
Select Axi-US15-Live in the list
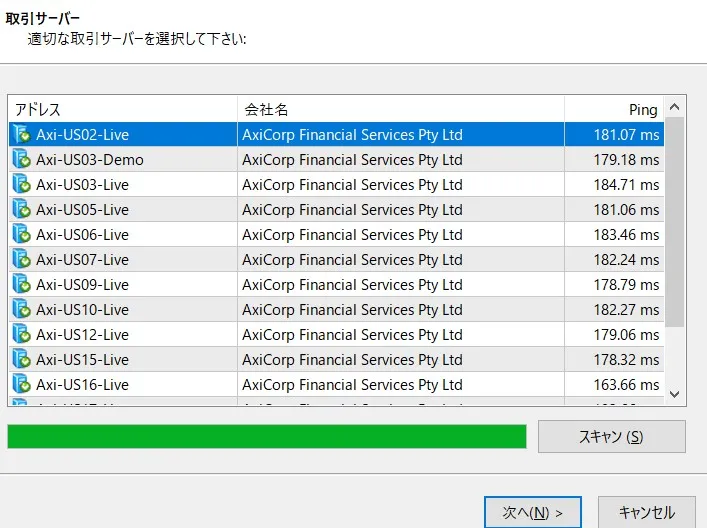click(336, 360)
